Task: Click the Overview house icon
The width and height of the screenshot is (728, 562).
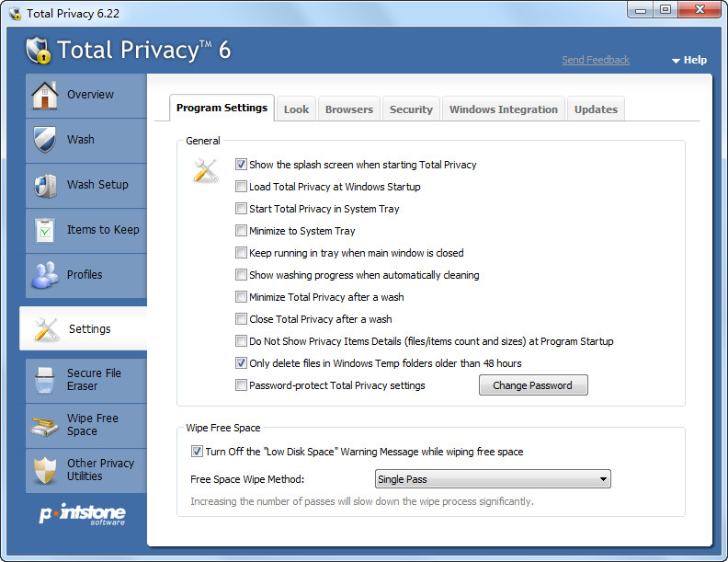Action: [44, 95]
